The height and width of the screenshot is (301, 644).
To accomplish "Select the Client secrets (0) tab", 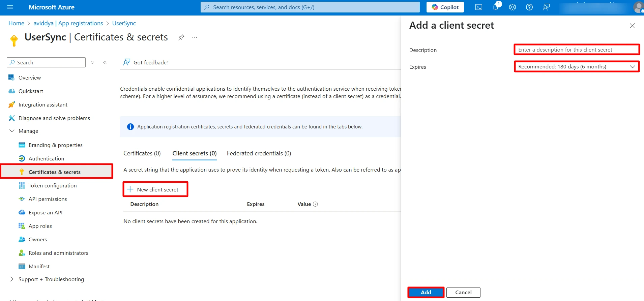I will [195, 153].
